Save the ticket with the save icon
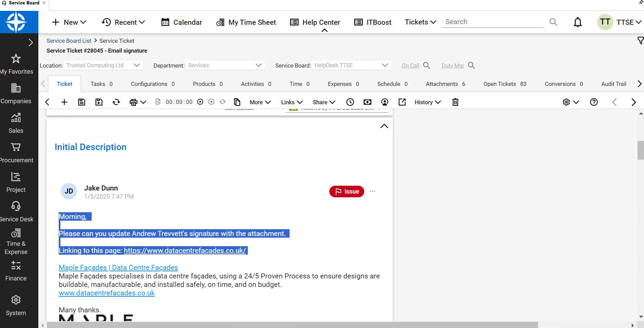This screenshot has width=644, height=328. (x=81, y=102)
